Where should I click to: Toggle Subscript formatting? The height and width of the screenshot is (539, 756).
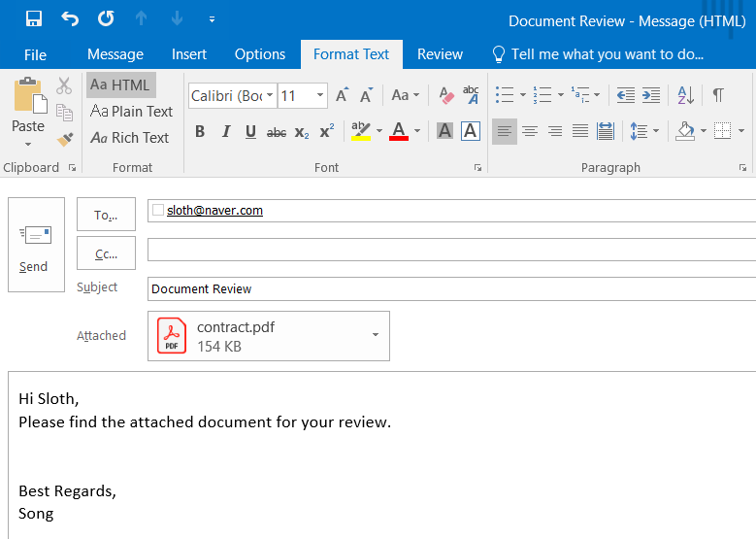click(302, 132)
